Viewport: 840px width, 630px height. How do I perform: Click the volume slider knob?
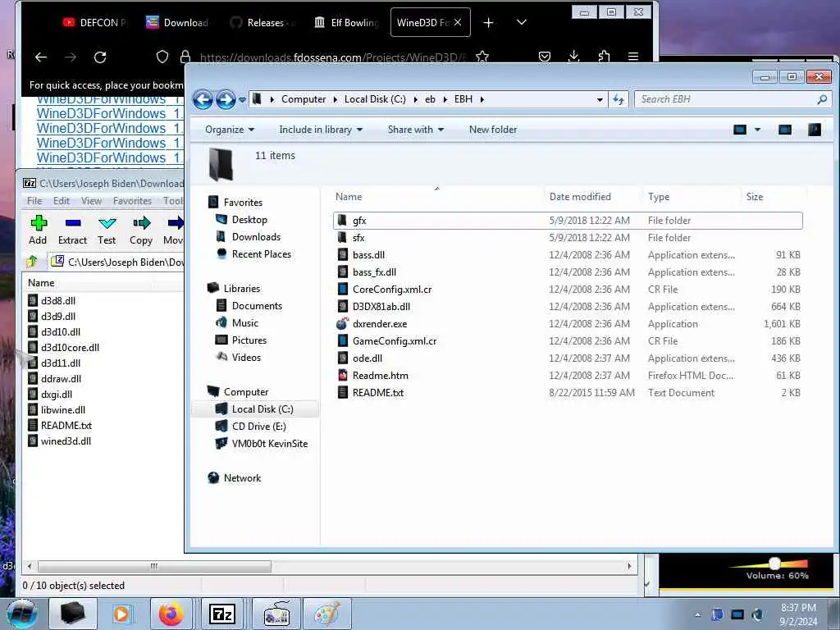774,563
